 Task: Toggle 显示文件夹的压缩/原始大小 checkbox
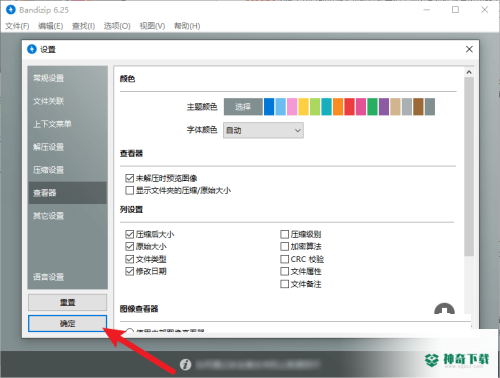click(129, 191)
